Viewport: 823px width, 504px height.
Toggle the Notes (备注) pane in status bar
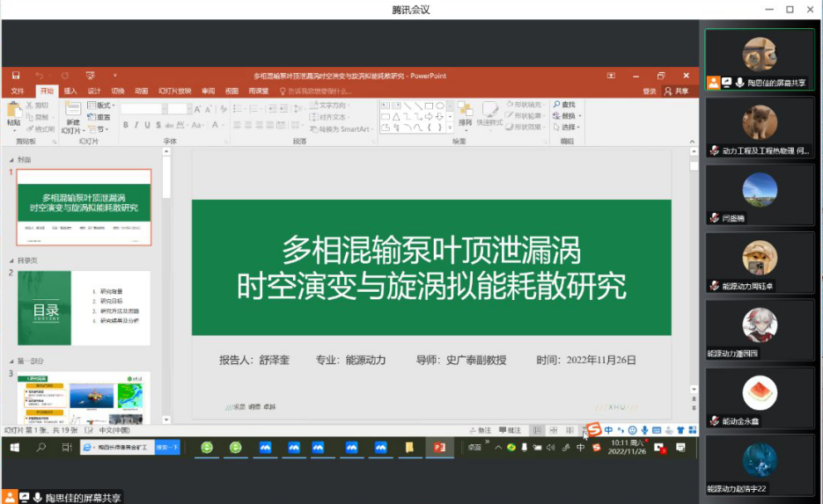click(x=481, y=430)
